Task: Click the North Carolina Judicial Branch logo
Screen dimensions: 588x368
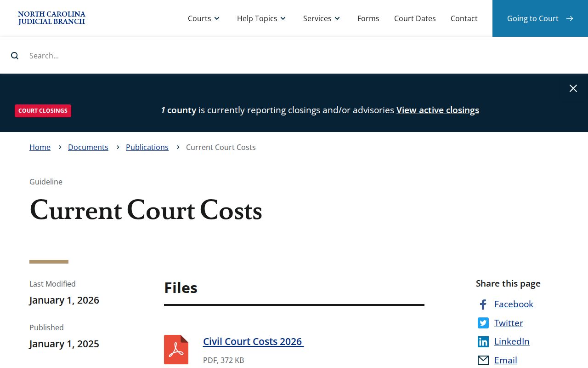Action: tap(51, 18)
